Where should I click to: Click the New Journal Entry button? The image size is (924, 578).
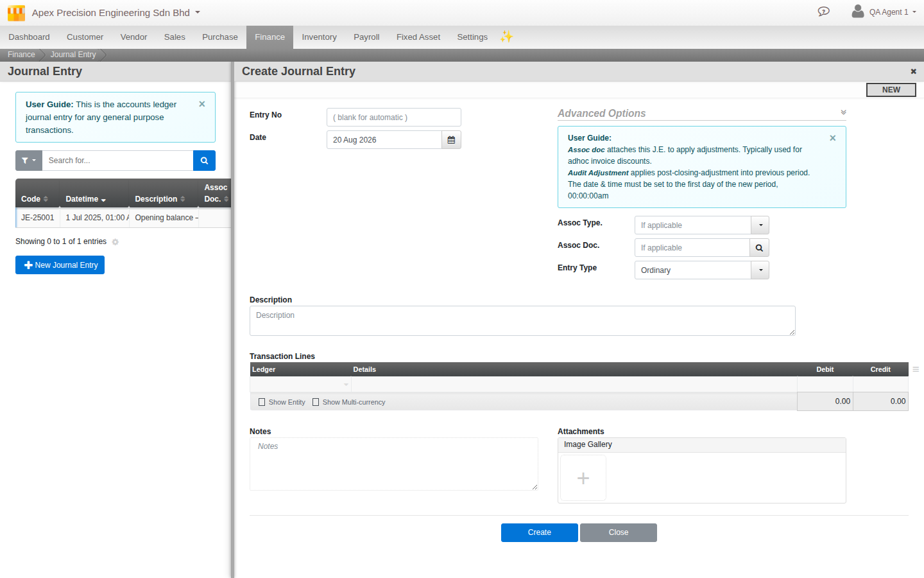[60, 265]
